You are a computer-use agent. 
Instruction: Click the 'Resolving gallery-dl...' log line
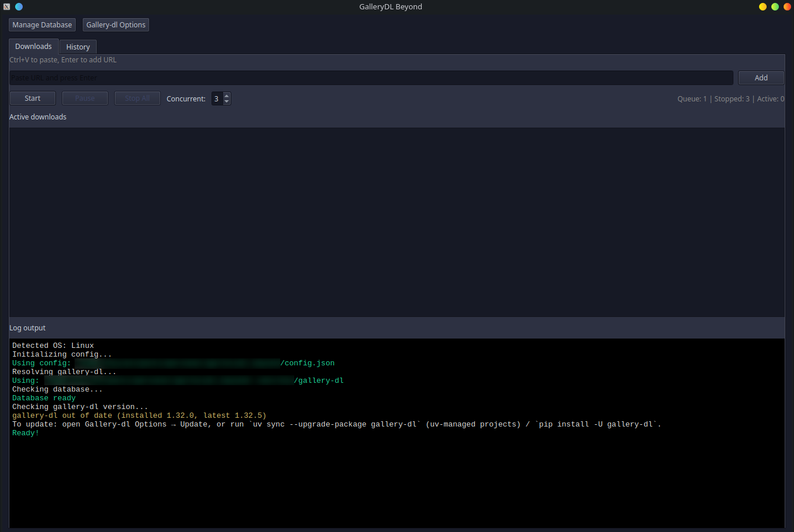click(x=65, y=372)
